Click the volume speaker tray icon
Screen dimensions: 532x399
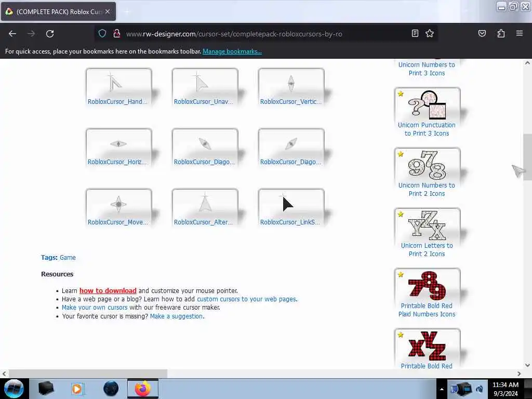pos(480,389)
